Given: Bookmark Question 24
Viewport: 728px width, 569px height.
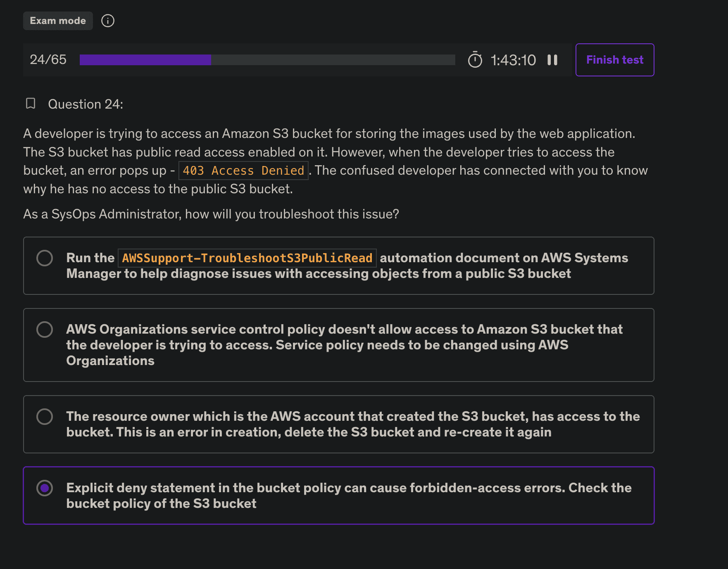Looking at the screenshot, I should (x=31, y=104).
